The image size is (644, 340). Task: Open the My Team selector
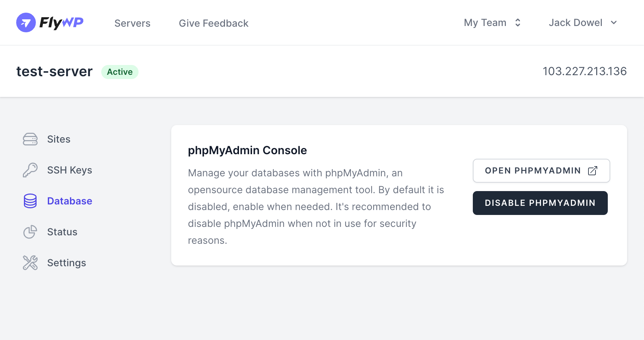[x=492, y=22]
